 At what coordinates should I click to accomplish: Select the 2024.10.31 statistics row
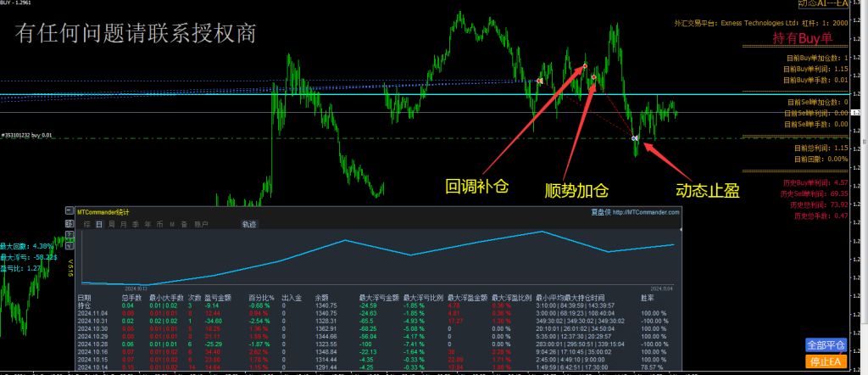tap(89, 321)
